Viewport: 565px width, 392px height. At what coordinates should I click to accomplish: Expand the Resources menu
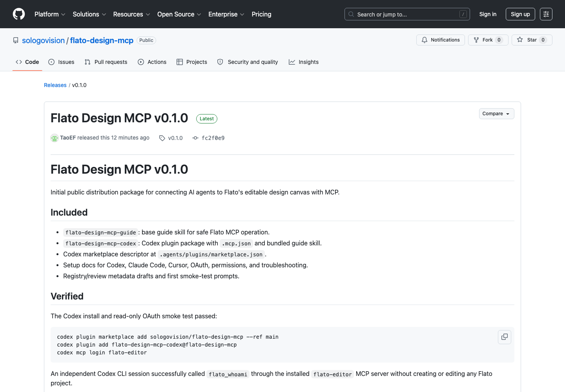coord(131,14)
